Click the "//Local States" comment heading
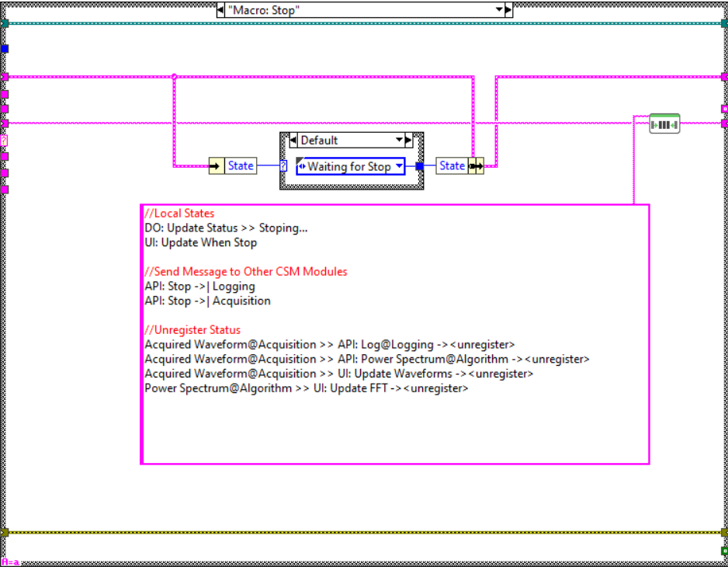This screenshot has height=567, width=728. 179,213
